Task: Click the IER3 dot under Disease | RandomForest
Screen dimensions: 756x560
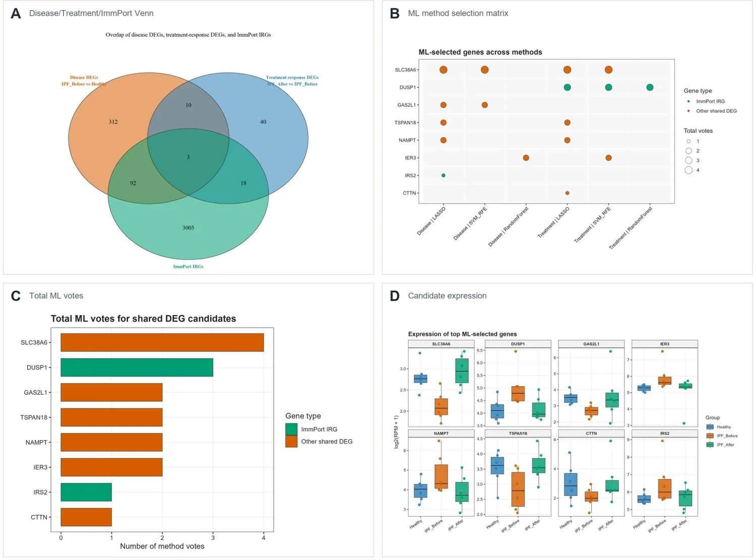Action: [x=526, y=158]
